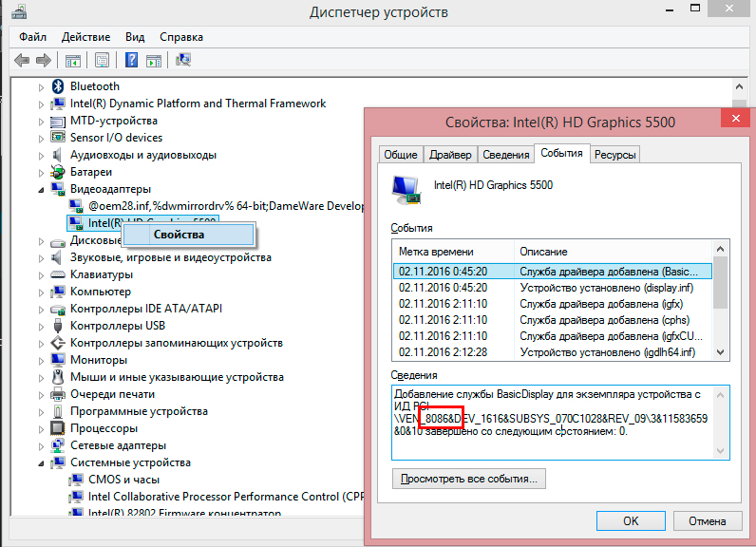Expand the Bluetooth tree node
The height and width of the screenshot is (547, 756).
pyautogui.click(x=41, y=86)
